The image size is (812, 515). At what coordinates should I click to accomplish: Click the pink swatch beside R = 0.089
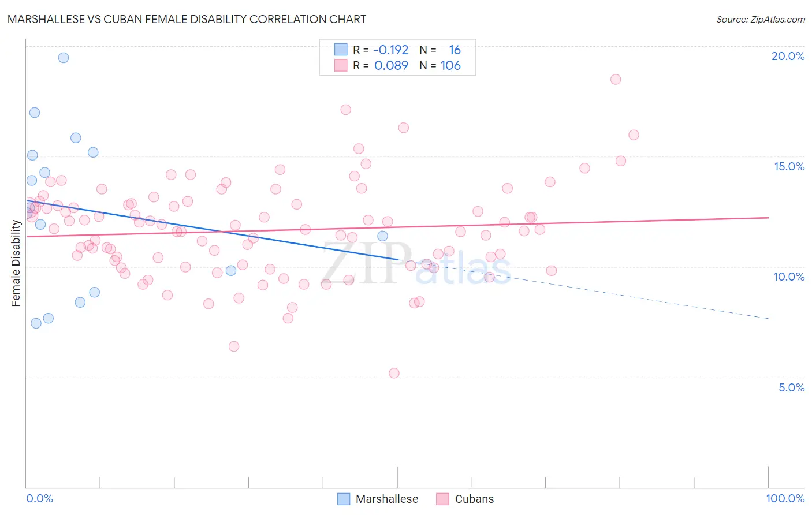341,65
